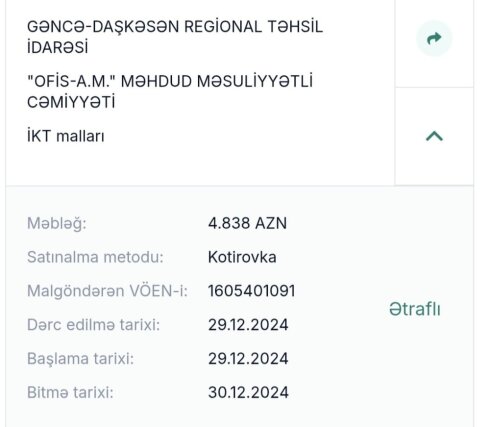490x427 pixels.
Task: Click the Başlama tarixi date value
Action: pos(248,359)
